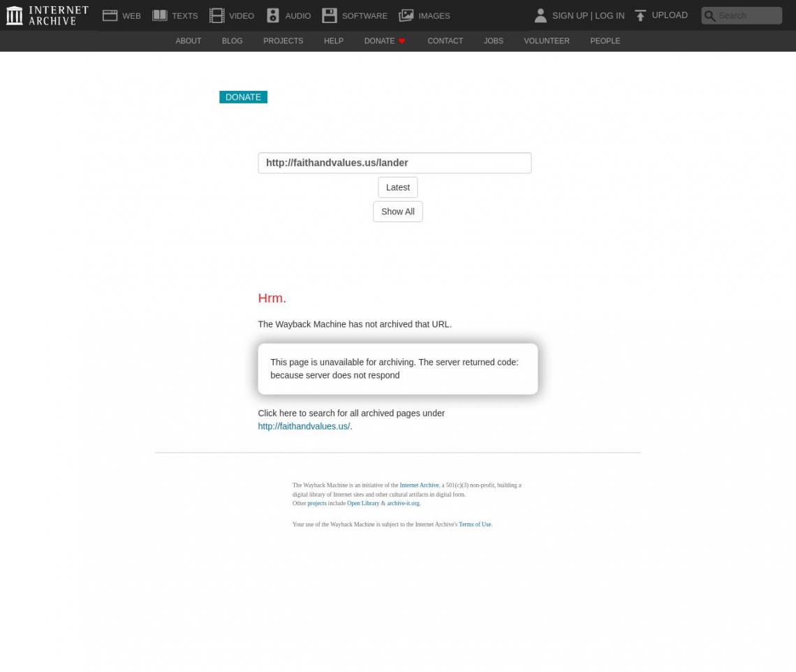Open the About menu item
Viewport: 796px width, 672px height.
(x=188, y=41)
